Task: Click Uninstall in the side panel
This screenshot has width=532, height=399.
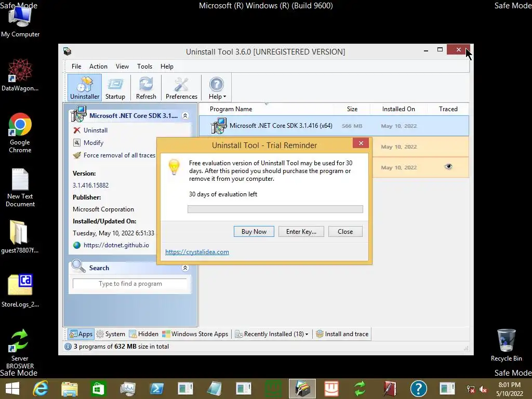Action: pyautogui.click(x=96, y=130)
